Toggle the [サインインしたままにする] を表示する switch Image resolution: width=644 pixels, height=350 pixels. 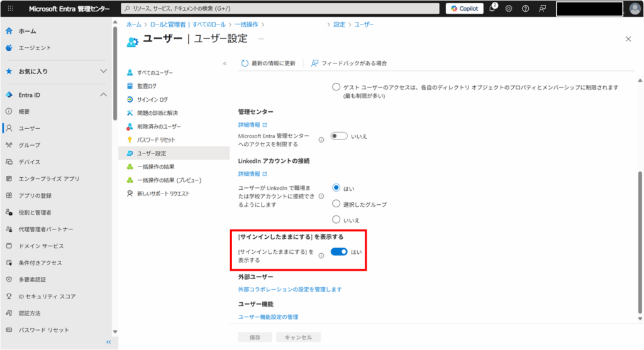pos(339,252)
